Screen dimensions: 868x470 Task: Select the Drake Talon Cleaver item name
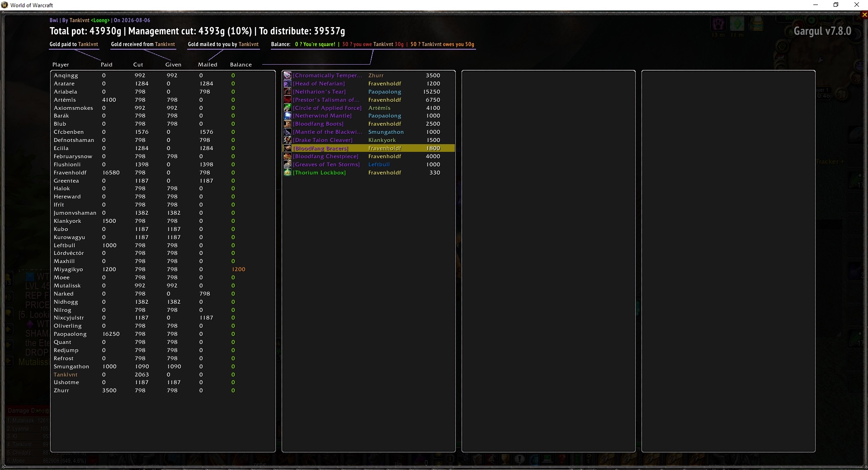pos(322,140)
